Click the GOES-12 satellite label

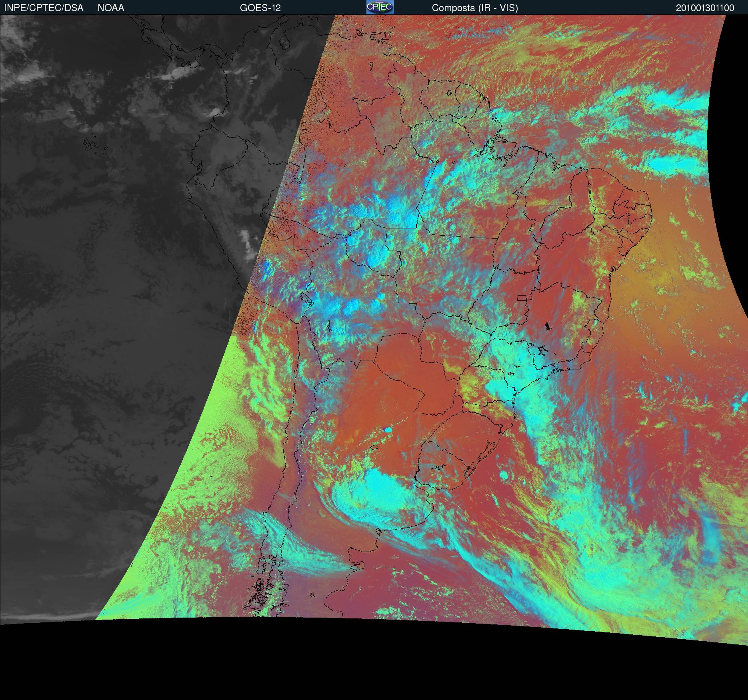[x=260, y=8]
